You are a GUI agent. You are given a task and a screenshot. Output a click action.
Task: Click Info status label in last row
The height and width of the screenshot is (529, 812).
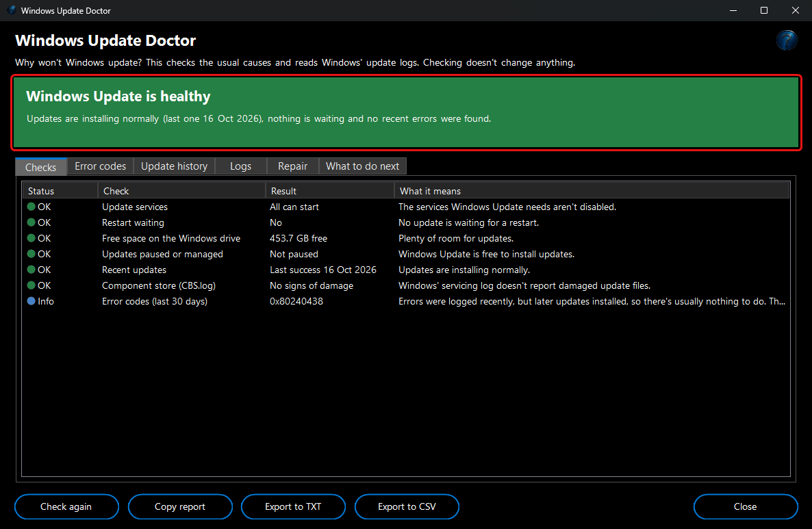pos(46,301)
